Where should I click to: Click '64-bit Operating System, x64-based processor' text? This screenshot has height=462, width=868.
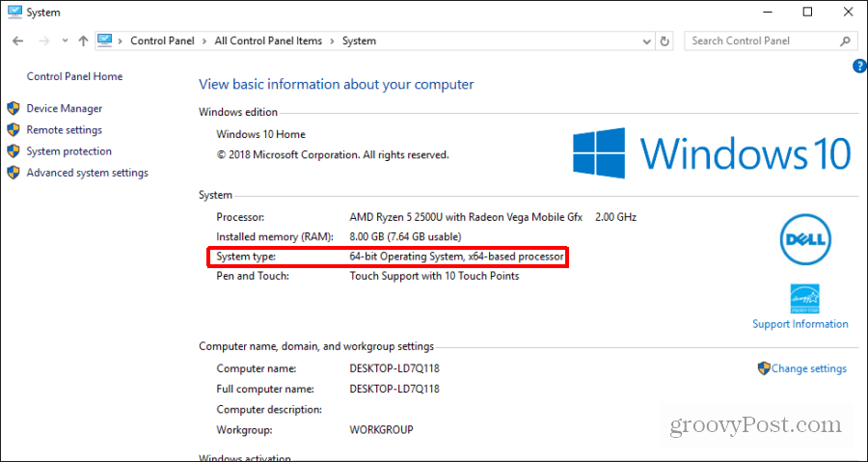coord(457,257)
